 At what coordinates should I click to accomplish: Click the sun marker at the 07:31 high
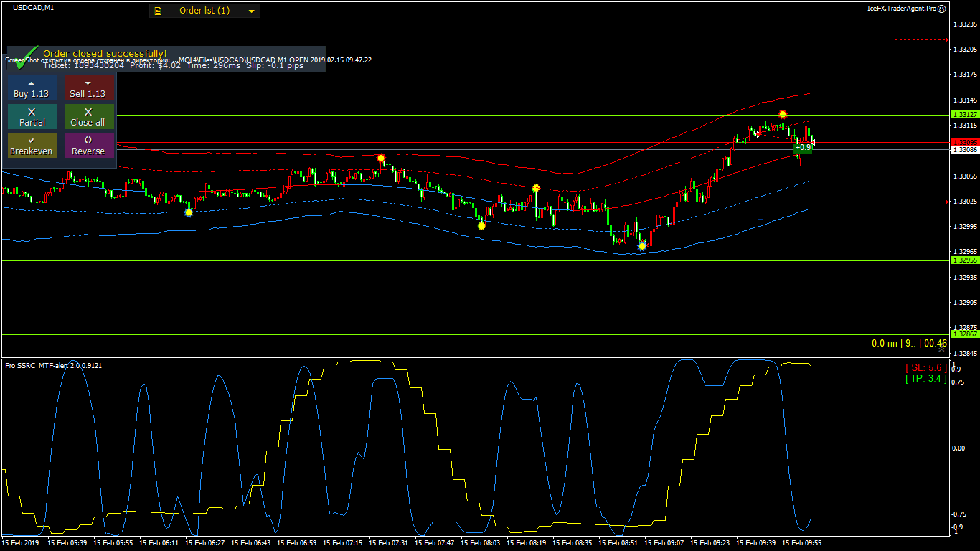[x=381, y=158]
